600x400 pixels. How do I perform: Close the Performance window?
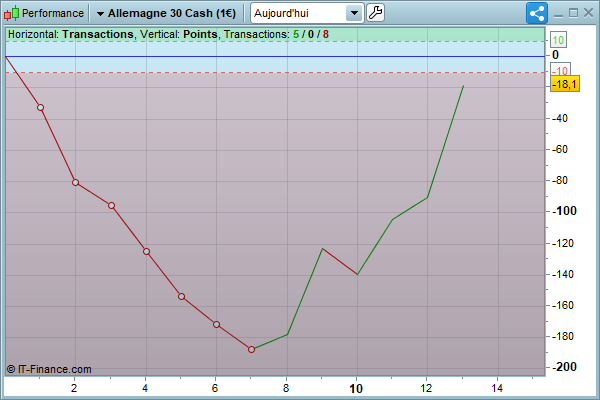click(x=589, y=13)
